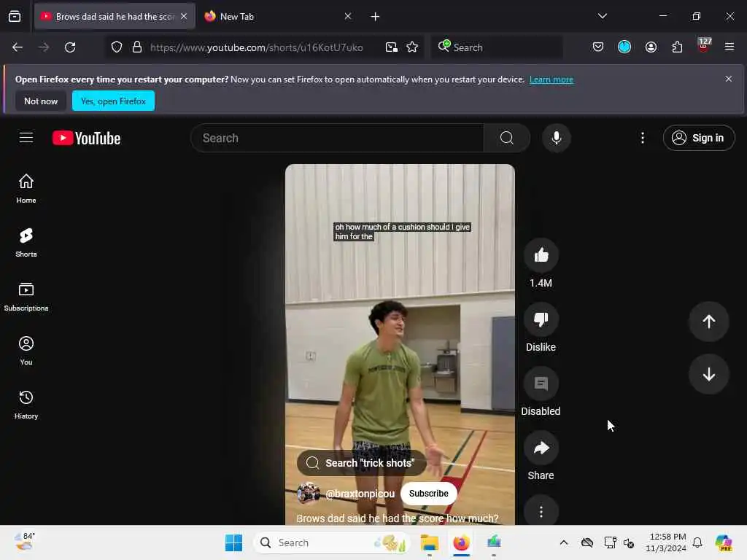Go to YouTube home via logo

(86, 138)
